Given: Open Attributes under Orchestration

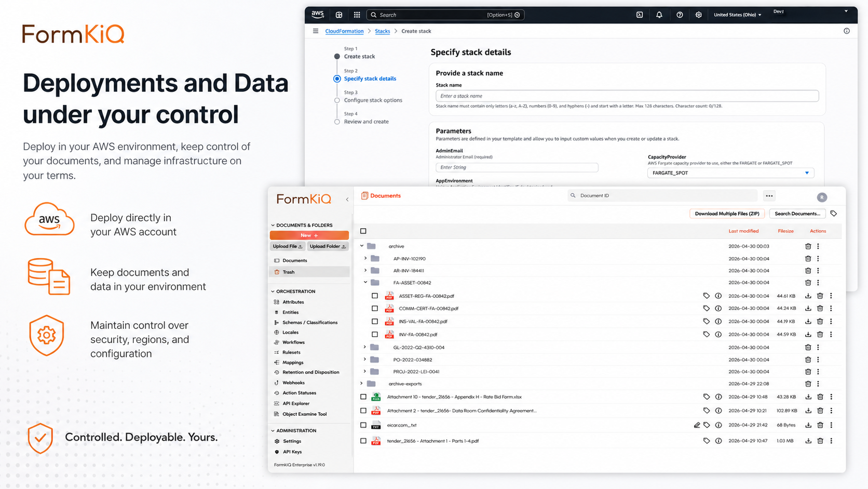Looking at the screenshot, I should coord(293,302).
